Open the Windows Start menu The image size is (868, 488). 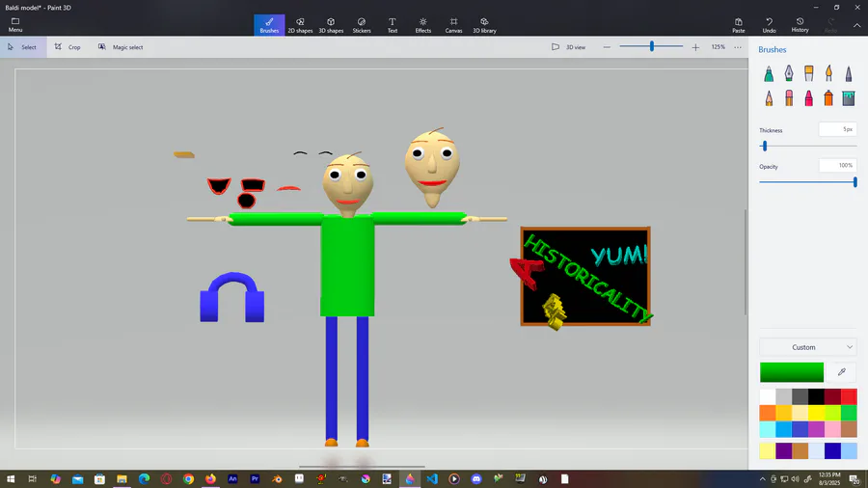tap(11, 479)
